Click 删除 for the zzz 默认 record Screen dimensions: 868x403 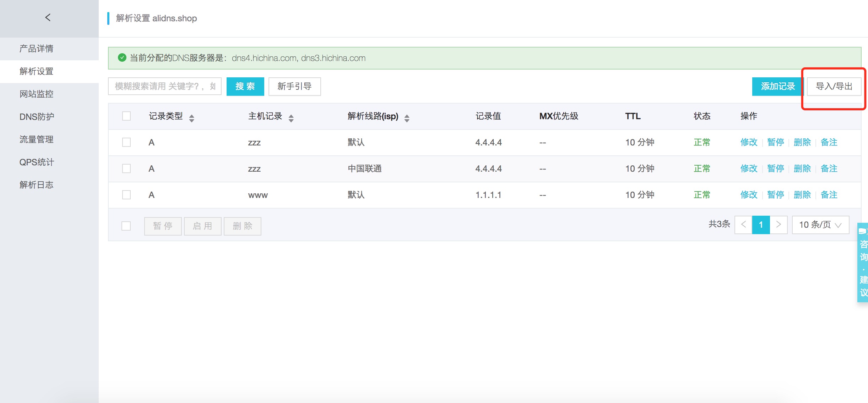pos(802,142)
